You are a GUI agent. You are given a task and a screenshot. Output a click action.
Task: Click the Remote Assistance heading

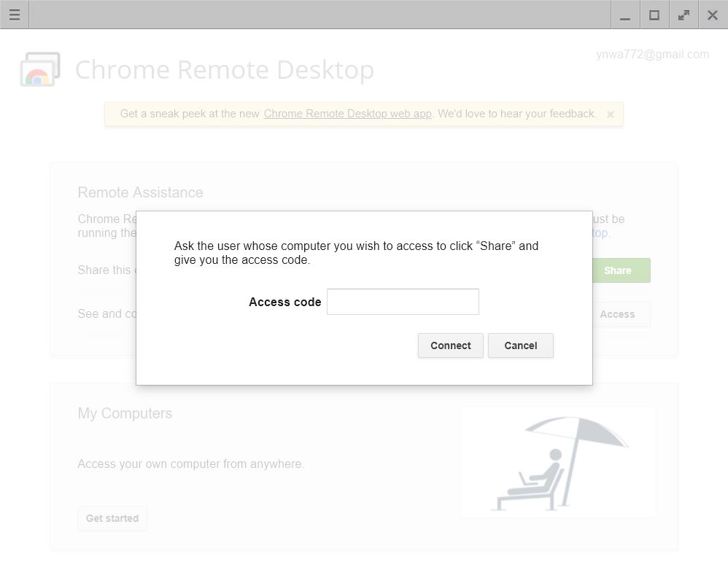[140, 192]
